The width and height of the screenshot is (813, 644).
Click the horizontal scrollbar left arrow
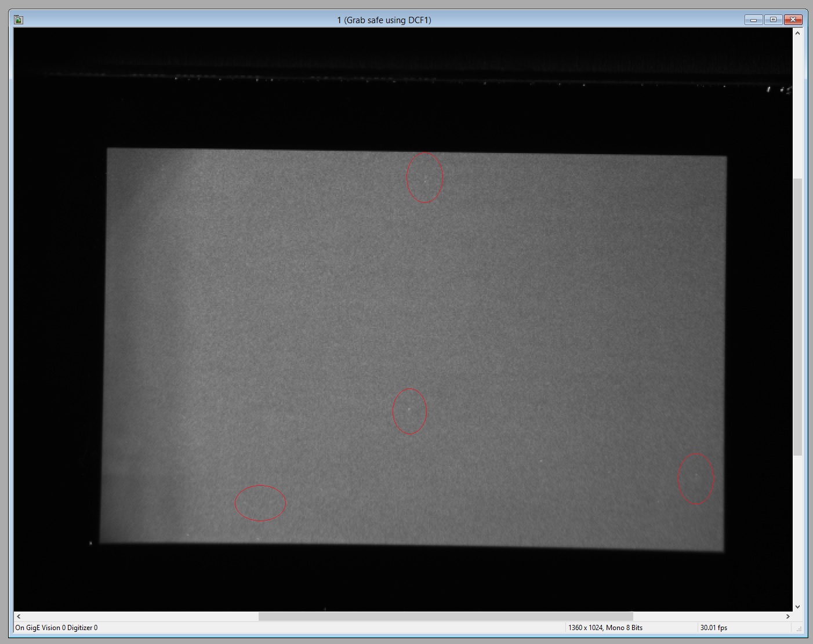point(19,616)
